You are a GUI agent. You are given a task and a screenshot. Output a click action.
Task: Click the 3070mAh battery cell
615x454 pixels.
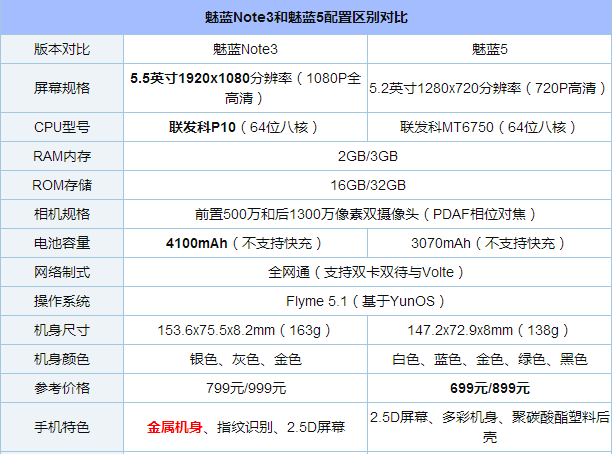[x=489, y=243]
